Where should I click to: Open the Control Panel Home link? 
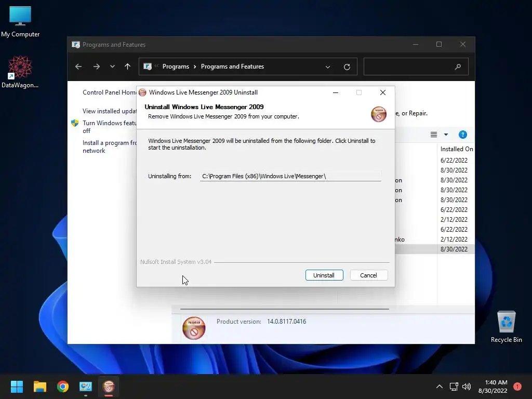(x=109, y=92)
